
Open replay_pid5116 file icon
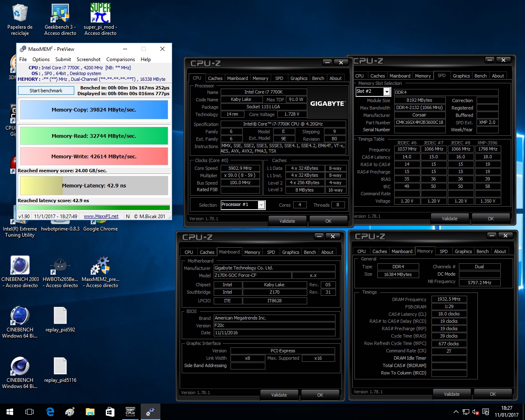pos(60,370)
